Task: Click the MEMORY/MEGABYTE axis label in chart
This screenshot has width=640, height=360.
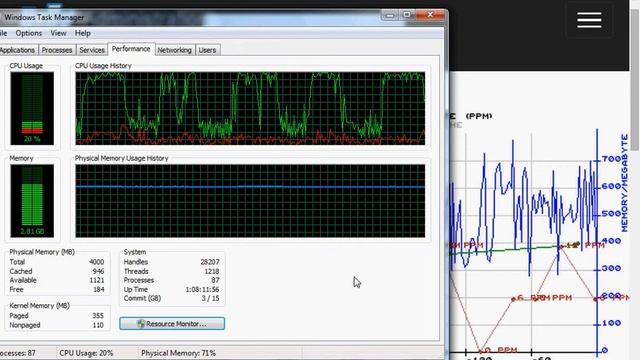Action: [x=625, y=183]
